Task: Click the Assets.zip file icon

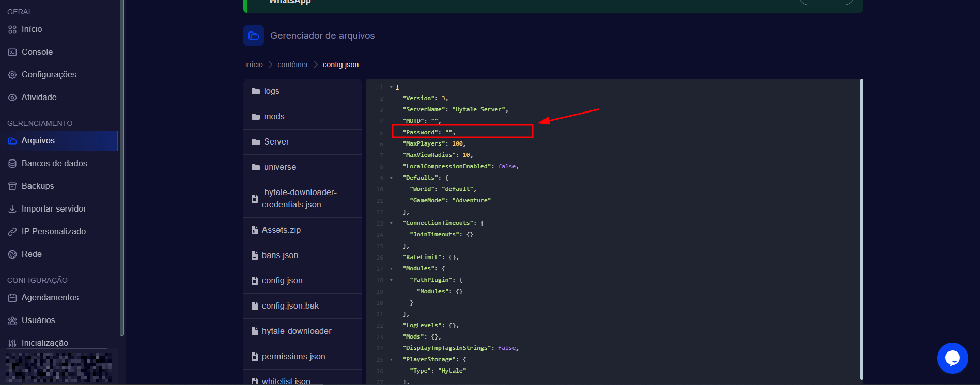Action: [255, 230]
